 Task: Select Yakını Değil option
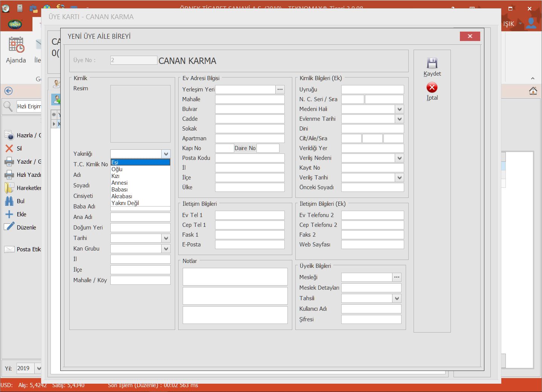click(x=140, y=203)
